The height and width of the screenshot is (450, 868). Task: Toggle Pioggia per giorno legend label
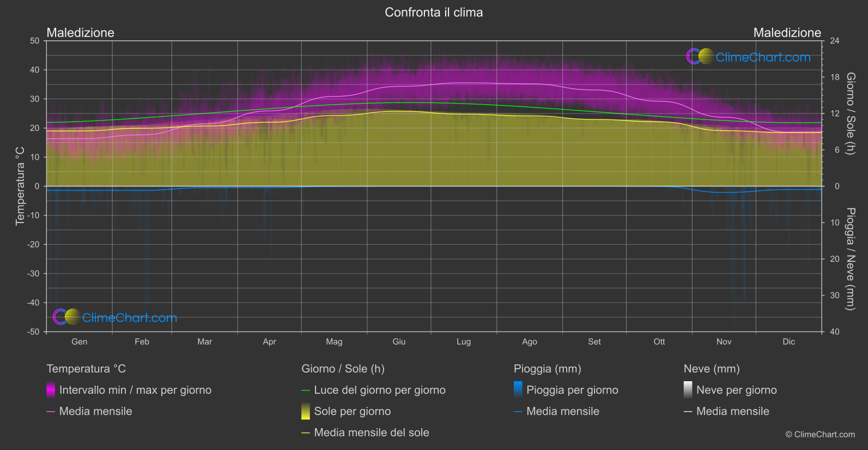click(572, 390)
